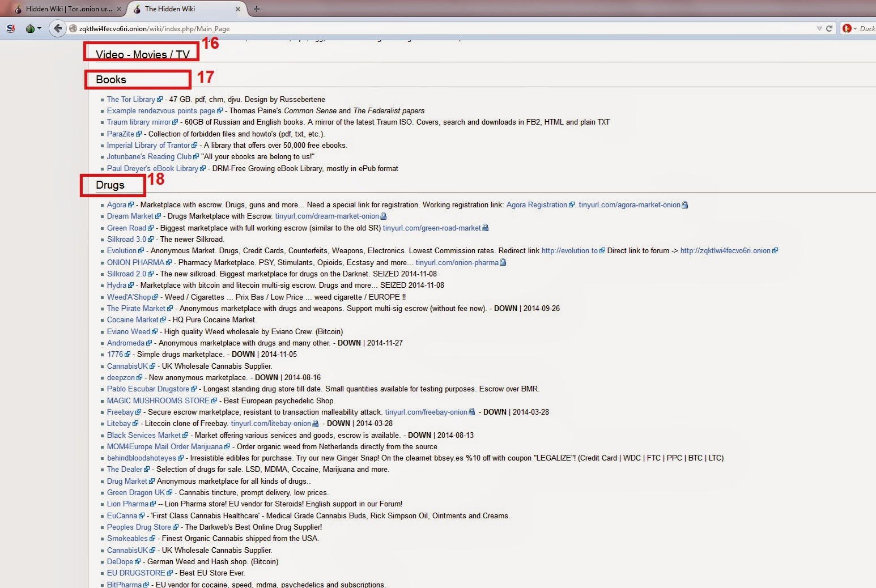This screenshot has width=876, height=588.
Task: Click the Torbutton green onion icon
Action: tap(30, 28)
